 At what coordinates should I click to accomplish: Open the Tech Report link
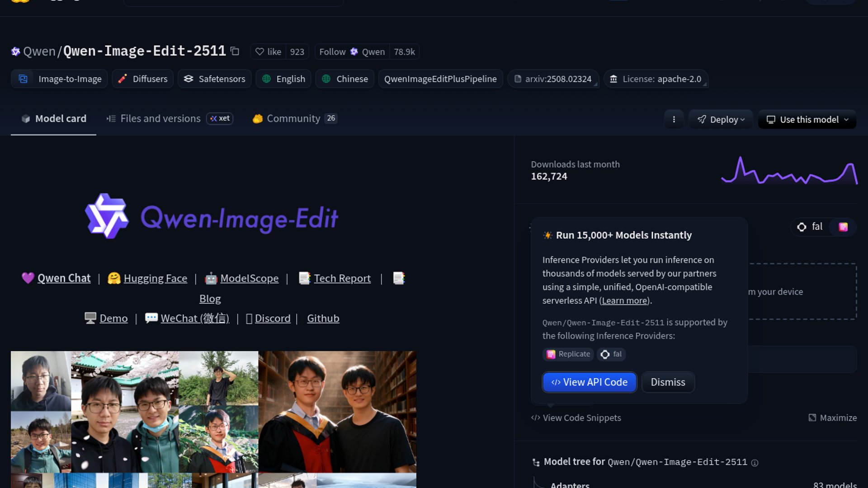coord(342,278)
